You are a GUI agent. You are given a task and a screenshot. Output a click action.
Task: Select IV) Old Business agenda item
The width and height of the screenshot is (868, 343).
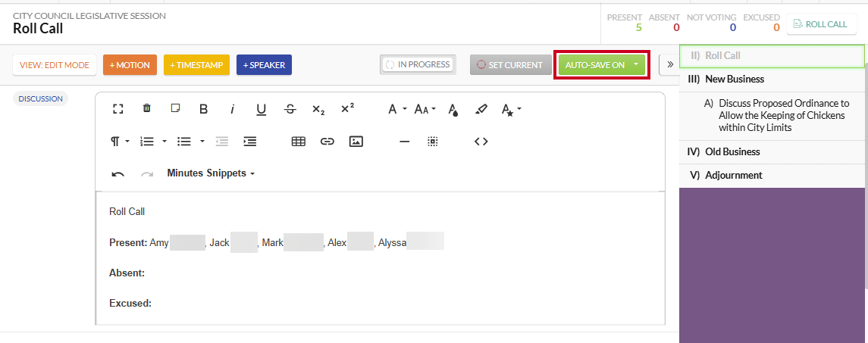click(772, 151)
